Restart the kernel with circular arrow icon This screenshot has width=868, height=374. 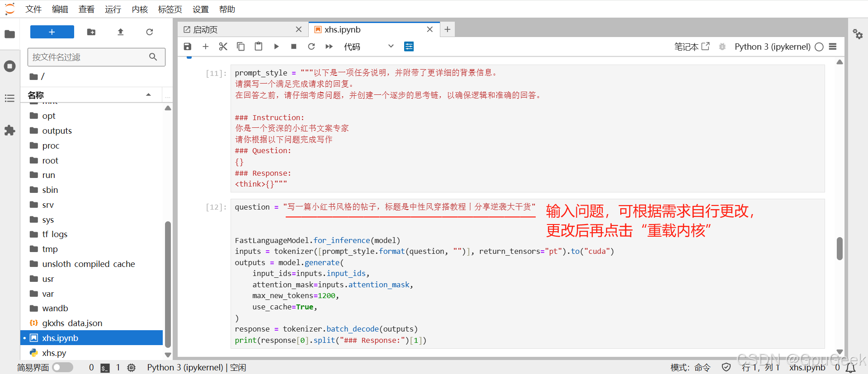311,47
